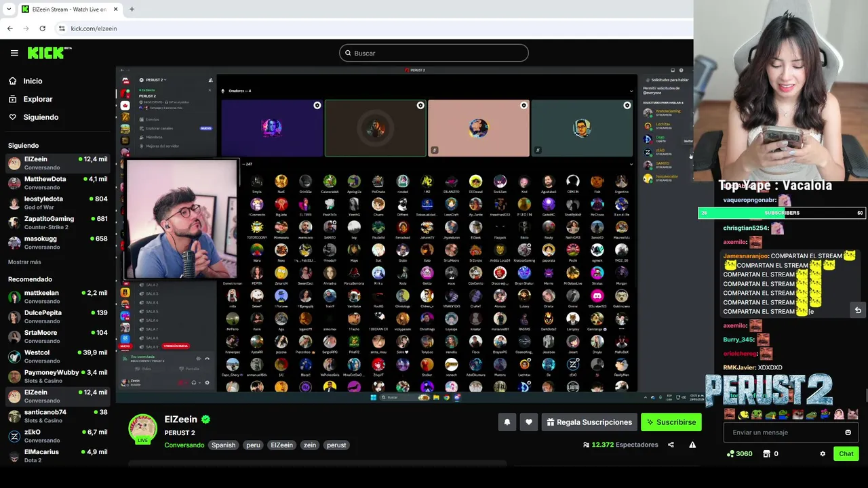Screen dimensions: 868x488
Task: Open MatthewDota channel in sidebar
Action: [x=58, y=183]
